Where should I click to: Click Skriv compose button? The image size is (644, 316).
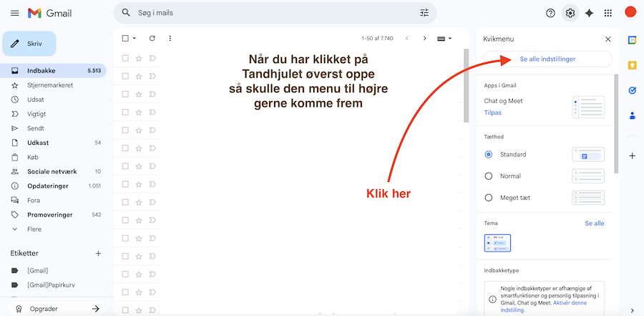coord(29,44)
